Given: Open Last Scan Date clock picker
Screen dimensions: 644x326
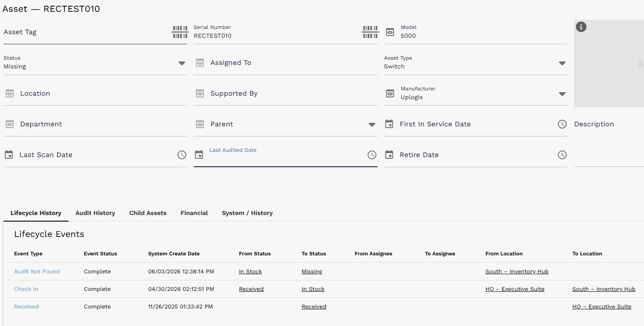Looking at the screenshot, I should pyautogui.click(x=182, y=155).
